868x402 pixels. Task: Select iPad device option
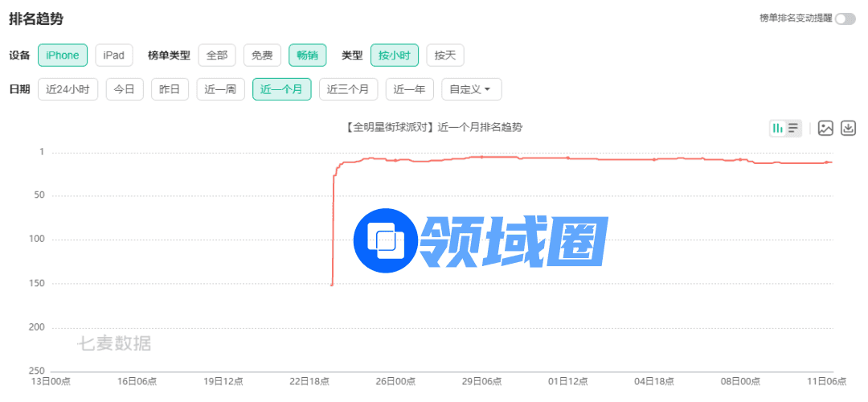(113, 55)
